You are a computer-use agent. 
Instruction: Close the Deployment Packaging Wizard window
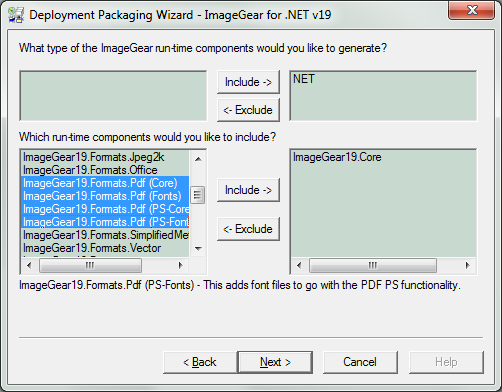(x=471, y=10)
